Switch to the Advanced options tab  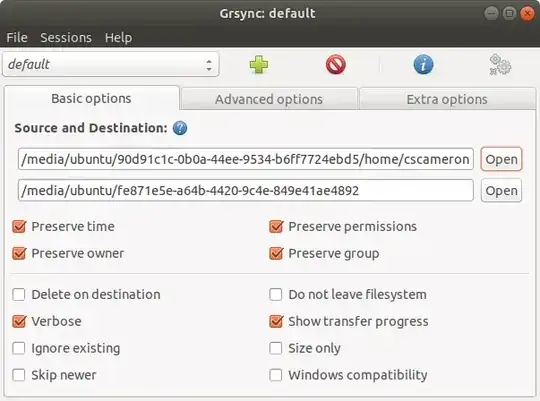pyautogui.click(x=269, y=99)
